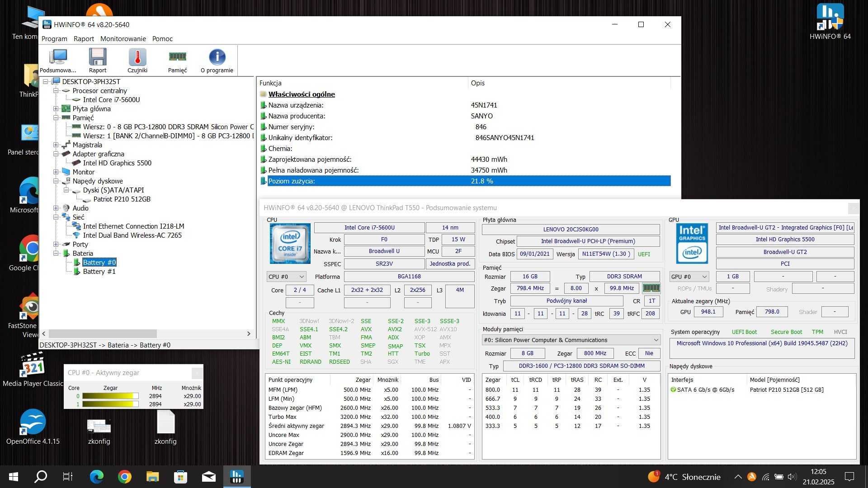Expand the Porty tree node

click(x=56, y=244)
